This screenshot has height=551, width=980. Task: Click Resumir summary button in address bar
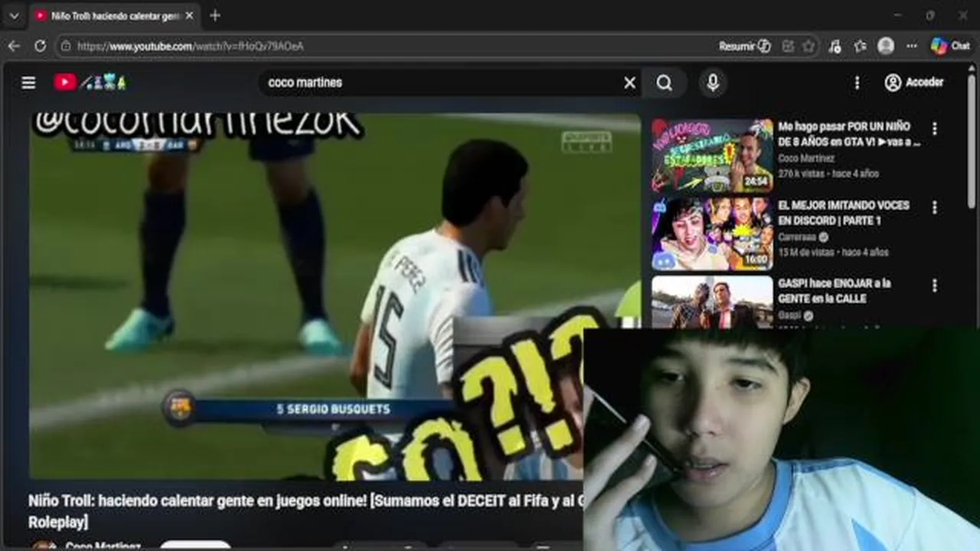click(x=744, y=46)
